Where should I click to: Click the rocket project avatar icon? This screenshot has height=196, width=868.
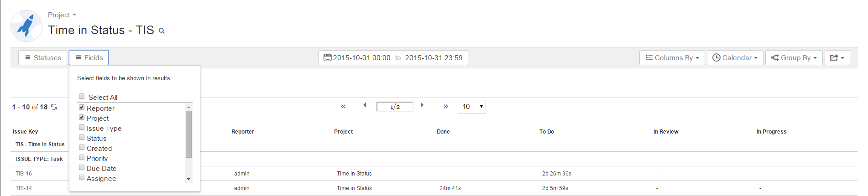point(26,26)
